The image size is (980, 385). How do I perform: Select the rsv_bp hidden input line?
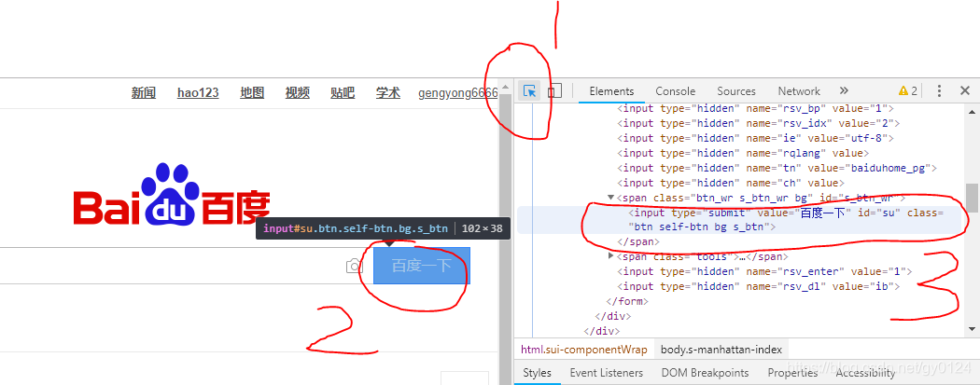pos(756,108)
